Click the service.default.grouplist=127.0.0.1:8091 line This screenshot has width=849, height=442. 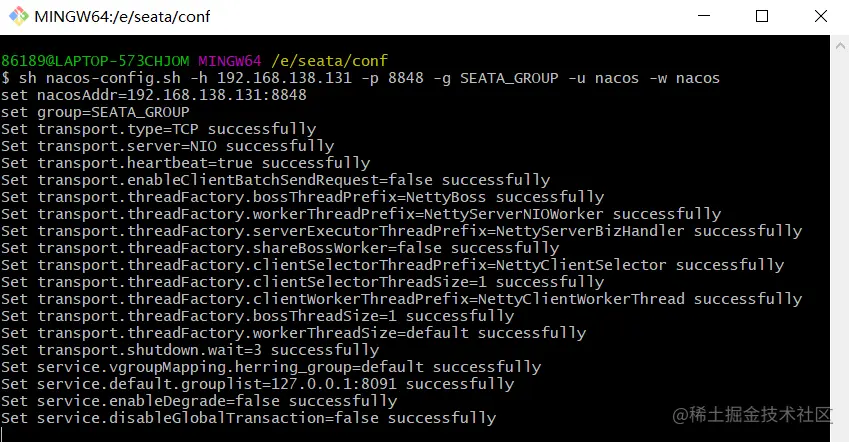258,384
